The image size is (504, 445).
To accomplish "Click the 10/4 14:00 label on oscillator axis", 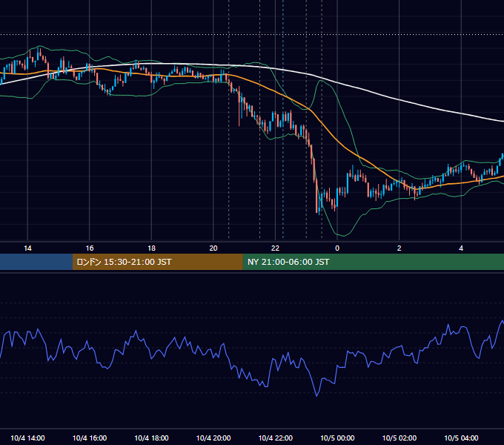I will tap(27, 438).
